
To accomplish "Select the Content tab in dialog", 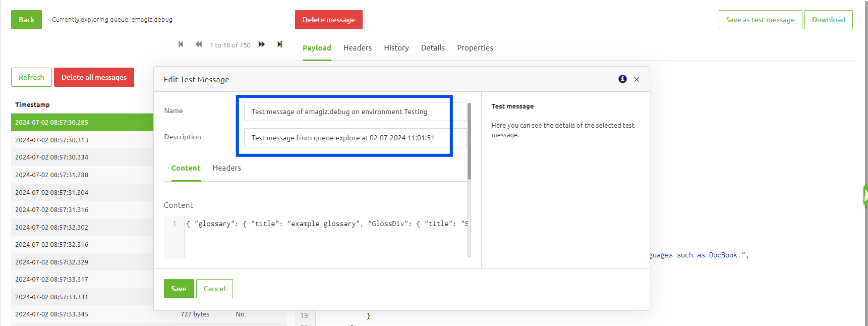I will click(186, 168).
